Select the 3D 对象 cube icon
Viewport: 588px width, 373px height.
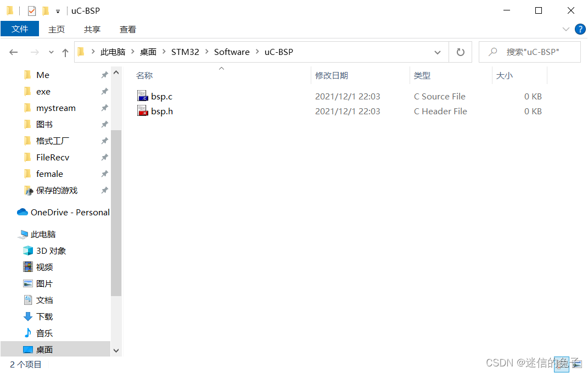pyautogui.click(x=28, y=250)
